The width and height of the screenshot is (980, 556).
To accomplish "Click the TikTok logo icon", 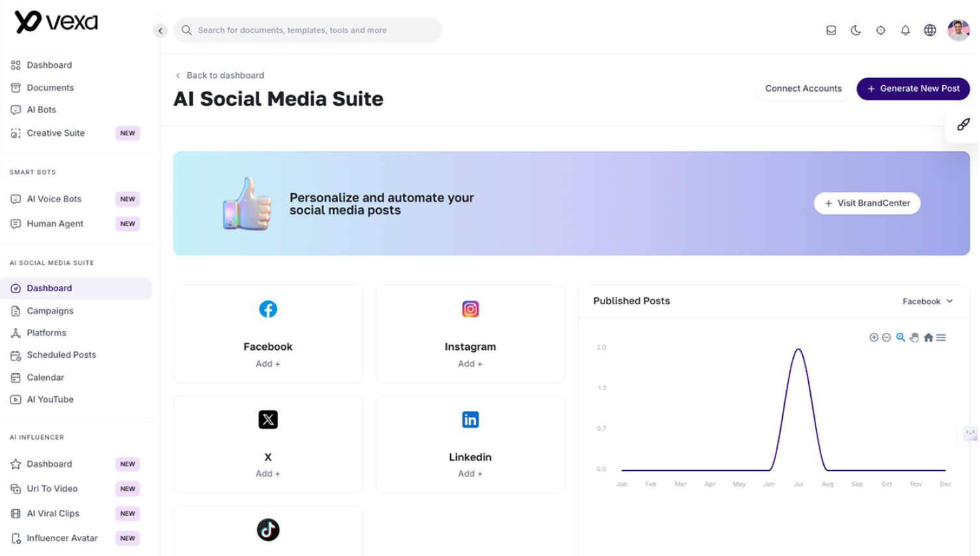I will (268, 530).
